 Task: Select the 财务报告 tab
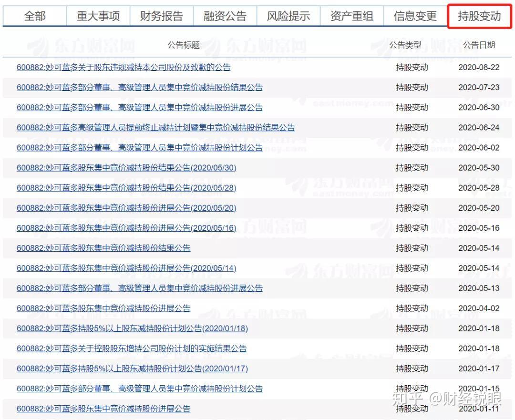pos(161,16)
